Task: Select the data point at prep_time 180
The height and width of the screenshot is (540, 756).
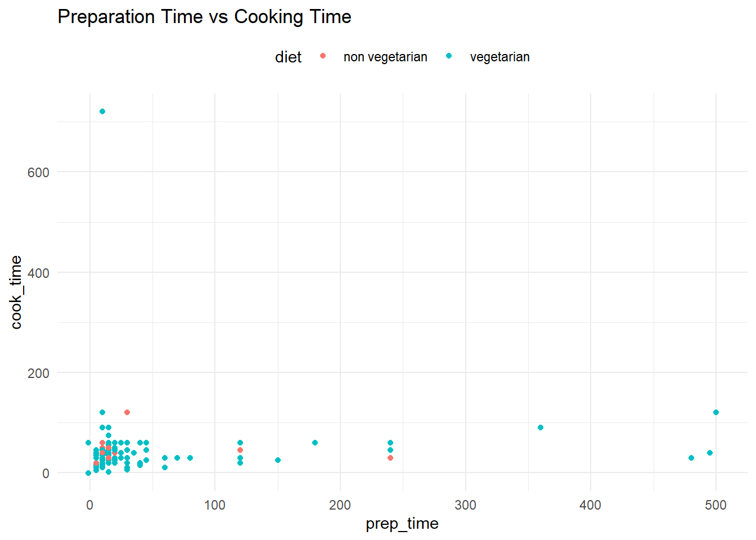Action: click(315, 443)
